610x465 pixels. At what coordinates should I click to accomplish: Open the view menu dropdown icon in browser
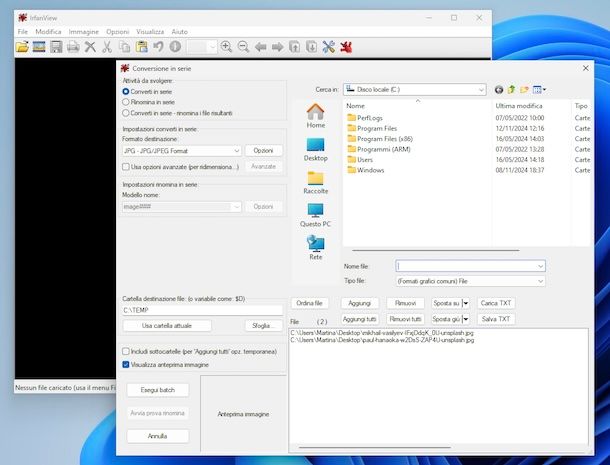tap(539, 90)
